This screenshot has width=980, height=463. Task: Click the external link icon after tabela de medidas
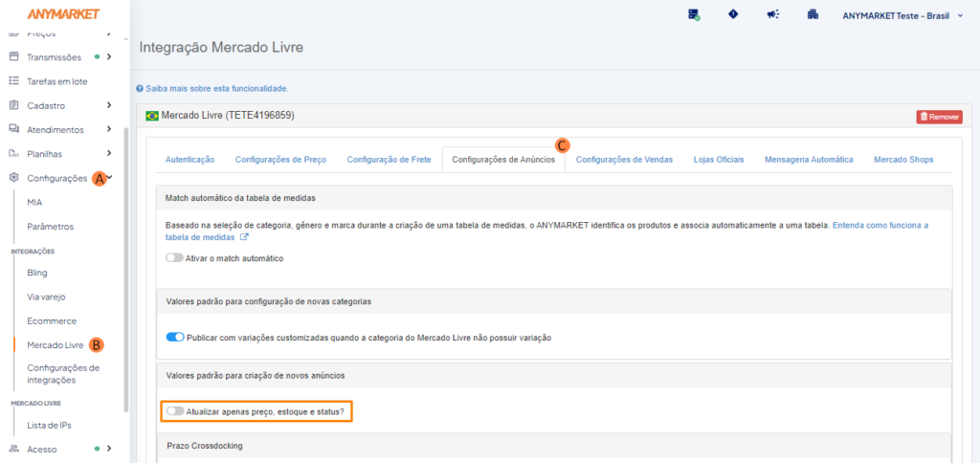pyautogui.click(x=245, y=237)
